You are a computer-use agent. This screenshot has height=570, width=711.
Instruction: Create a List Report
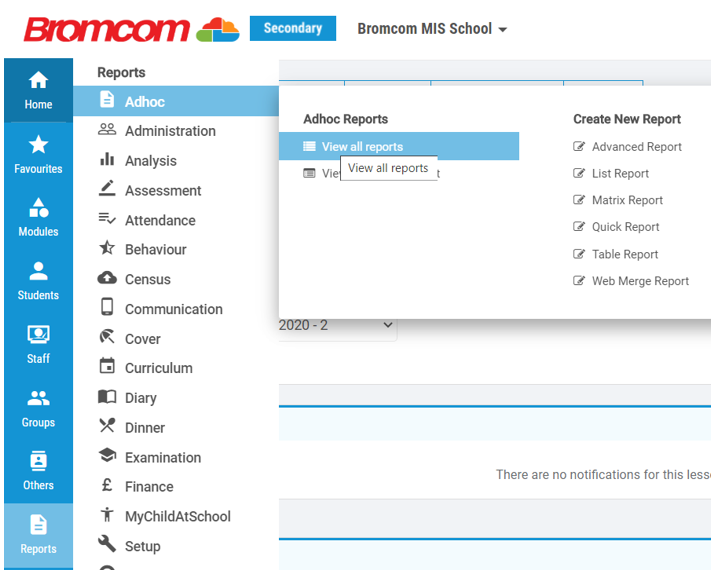tap(620, 174)
